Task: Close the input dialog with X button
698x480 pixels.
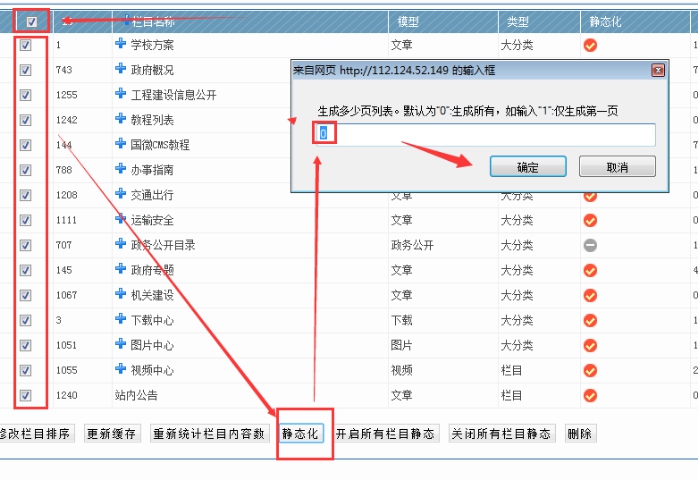Action: (657, 71)
